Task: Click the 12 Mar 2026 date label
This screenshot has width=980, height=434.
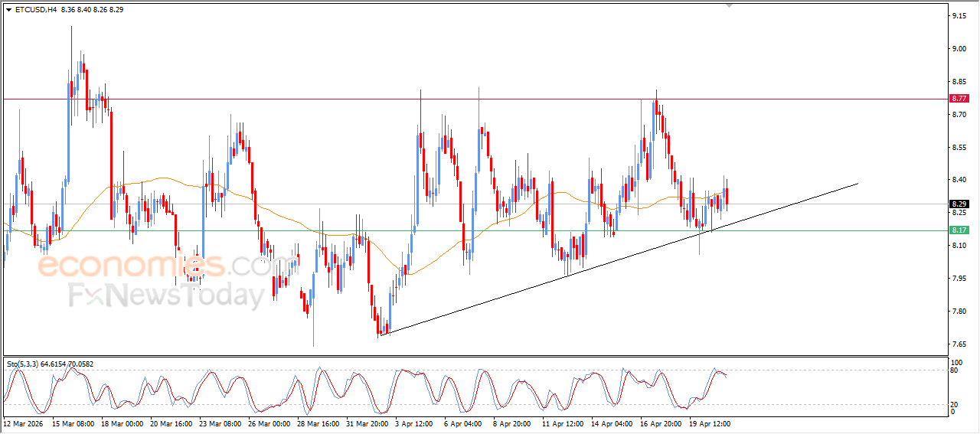Action: pos(24,423)
